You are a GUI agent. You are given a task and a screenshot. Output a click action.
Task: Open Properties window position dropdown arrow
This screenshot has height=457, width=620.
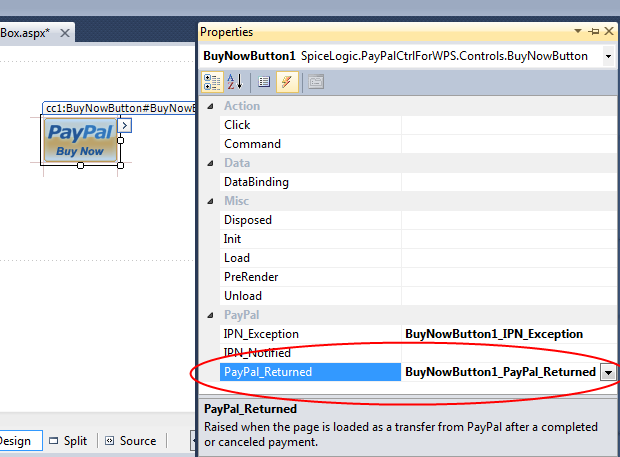580,33
